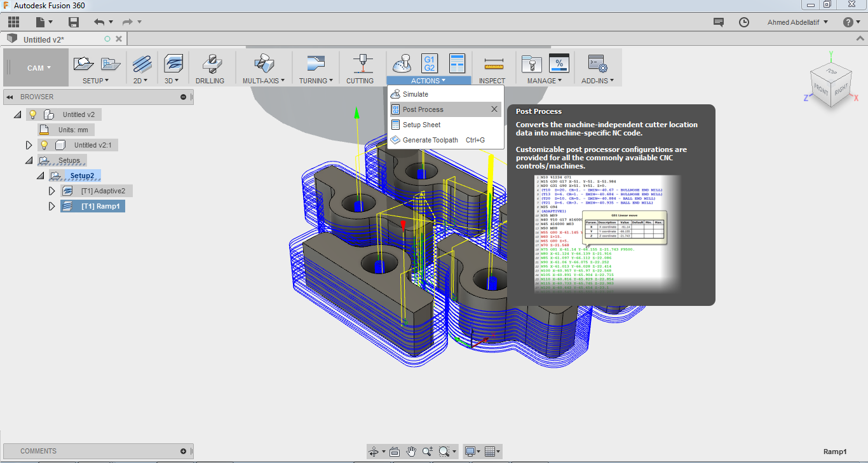This screenshot has width=868, height=463.
Task: Click the green status circle on document tab
Action: (x=107, y=39)
